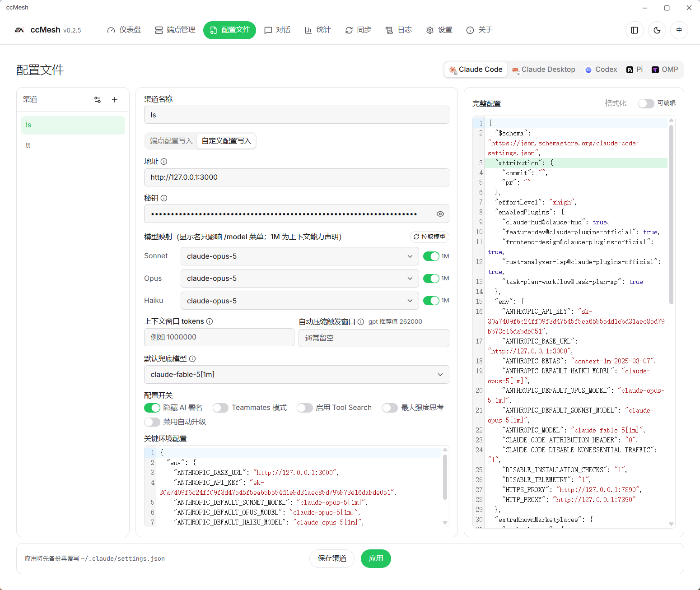The width and height of the screenshot is (700, 590).
Task: Select the Codex target
Action: [601, 70]
